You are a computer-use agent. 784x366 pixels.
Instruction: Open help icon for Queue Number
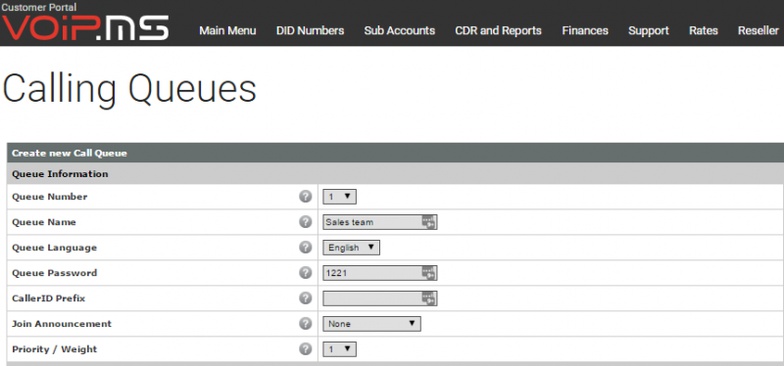pyautogui.click(x=306, y=196)
